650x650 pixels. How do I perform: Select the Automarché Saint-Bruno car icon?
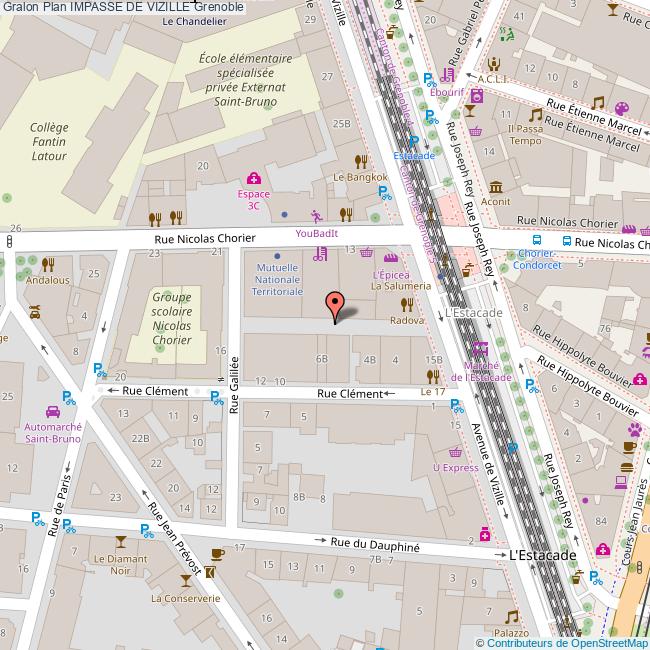(x=51, y=411)
